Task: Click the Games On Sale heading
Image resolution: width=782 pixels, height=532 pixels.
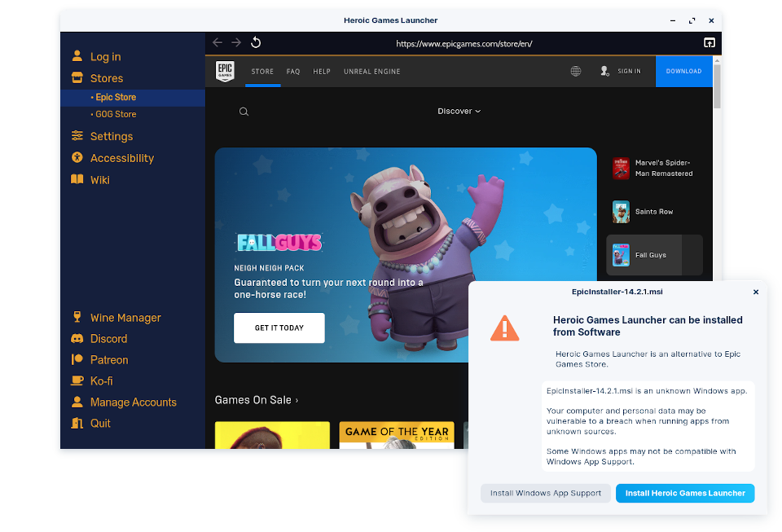Action: (253, 400)
